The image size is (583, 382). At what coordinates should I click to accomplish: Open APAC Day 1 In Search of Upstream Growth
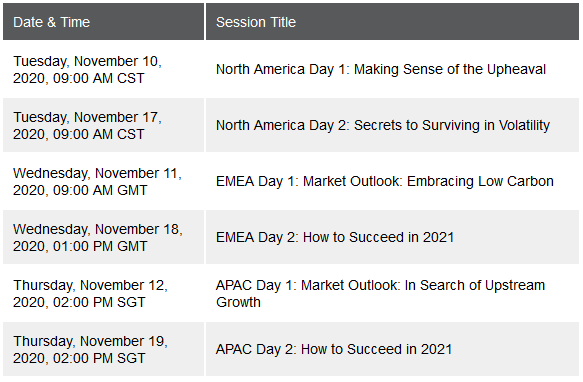[x=380, y=293]
